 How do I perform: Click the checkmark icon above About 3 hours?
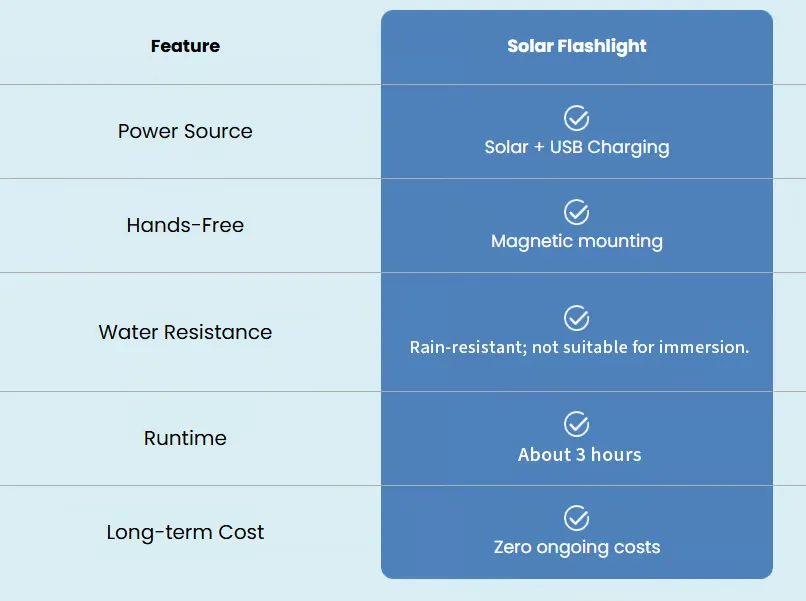coord(576,424)
